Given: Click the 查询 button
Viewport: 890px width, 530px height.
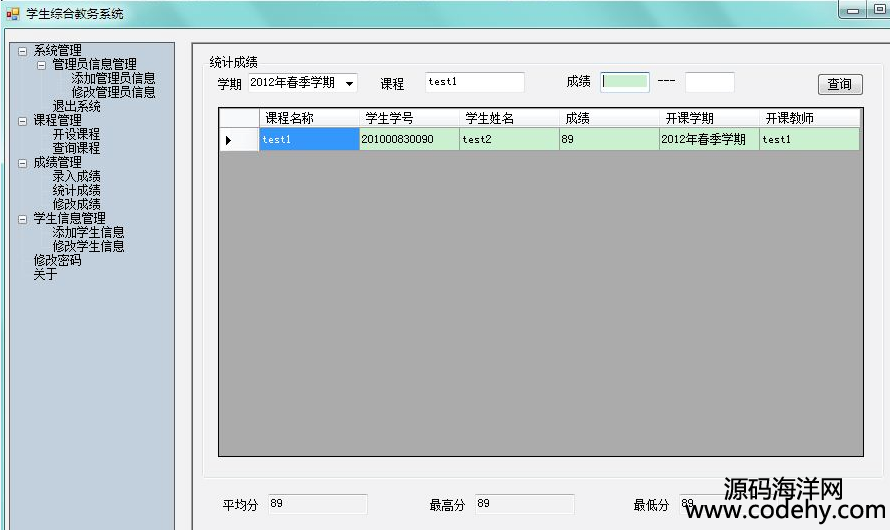Looking at the screenshot, I should point(840,85).
